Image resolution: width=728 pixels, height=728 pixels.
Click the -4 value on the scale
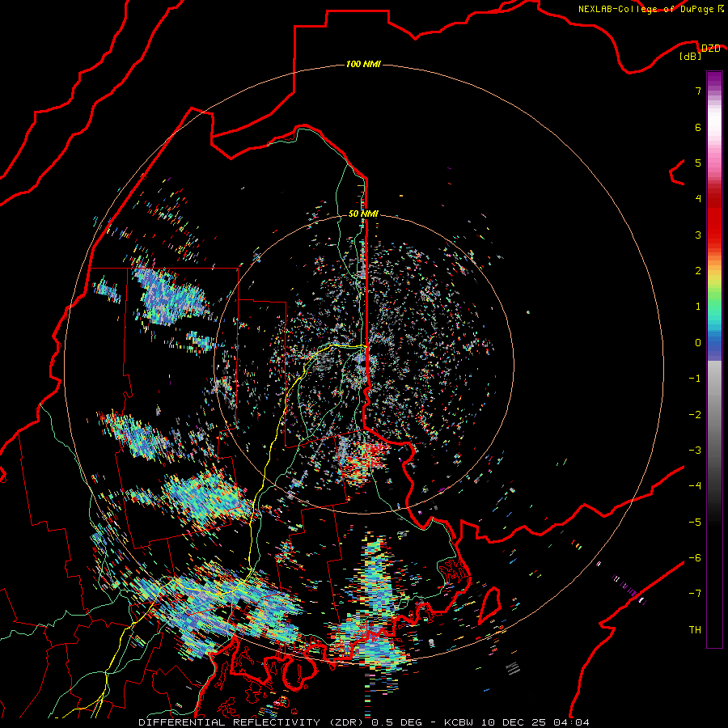click(695, 486)
